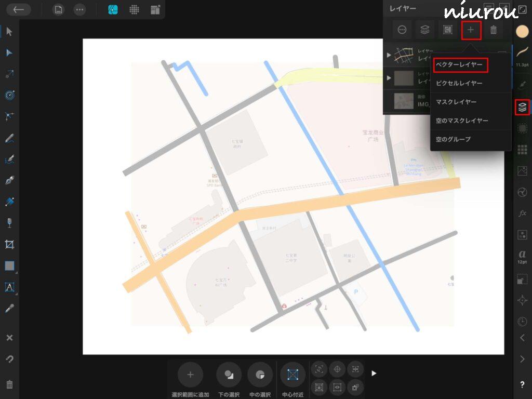Viewport: 532px width, 399px height.
Task: Activate the Crop tool
Action: (x=9, y=244)
